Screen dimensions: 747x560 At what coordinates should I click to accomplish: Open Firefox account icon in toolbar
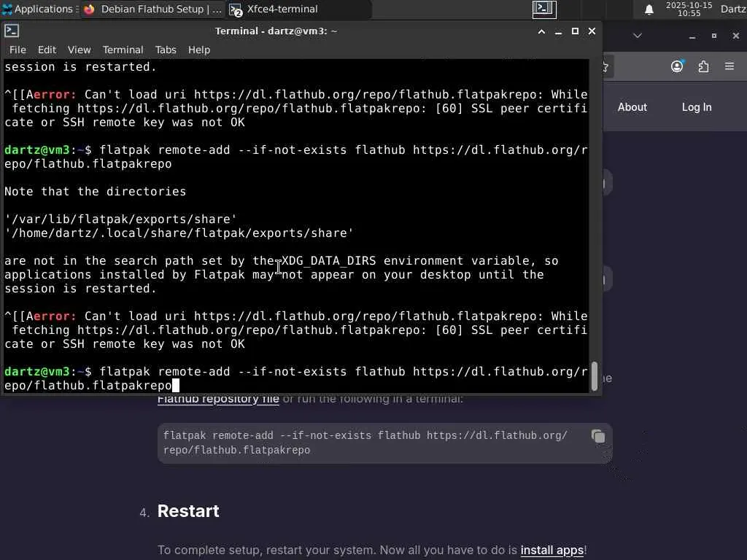[x=677, y=66]
